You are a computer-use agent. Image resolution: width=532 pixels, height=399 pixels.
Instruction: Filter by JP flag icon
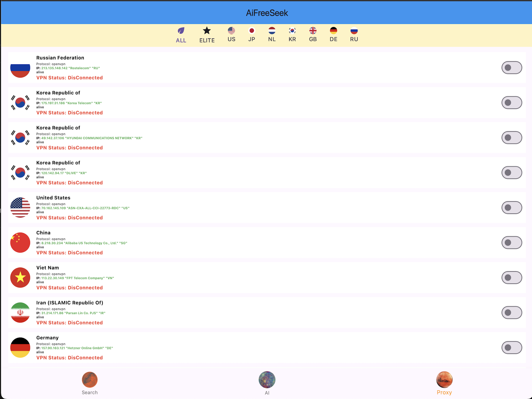pos(252,31)
